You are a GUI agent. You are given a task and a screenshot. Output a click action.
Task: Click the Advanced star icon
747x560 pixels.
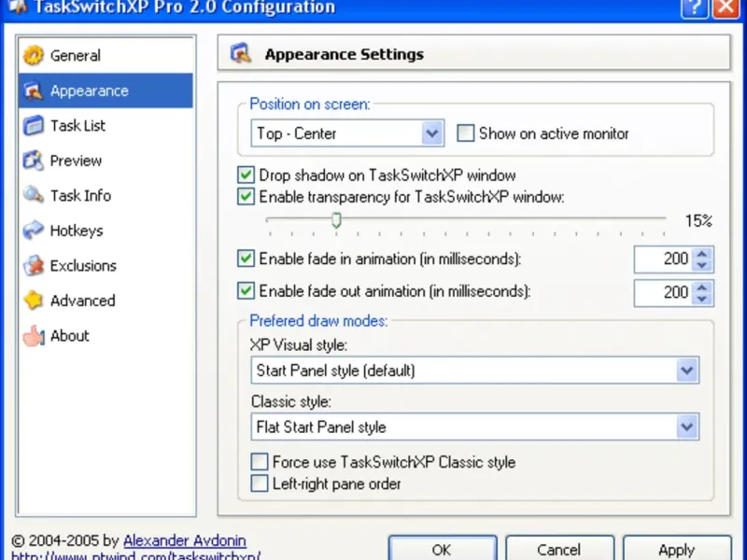click(34, 301)
